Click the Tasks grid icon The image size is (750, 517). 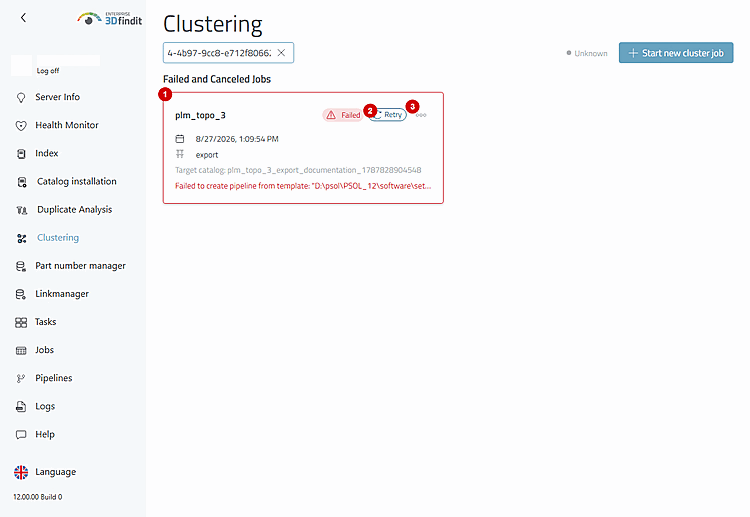coord(21,322)
